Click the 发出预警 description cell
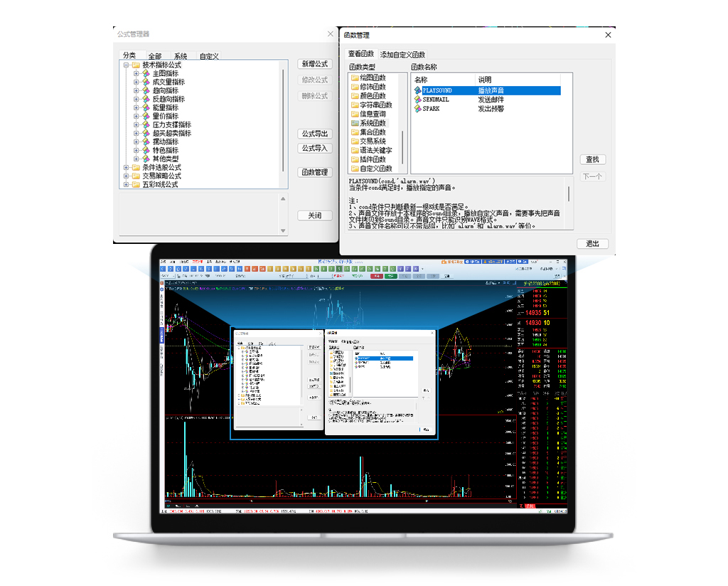Screen dimensions: 728x586 [491, 109]
